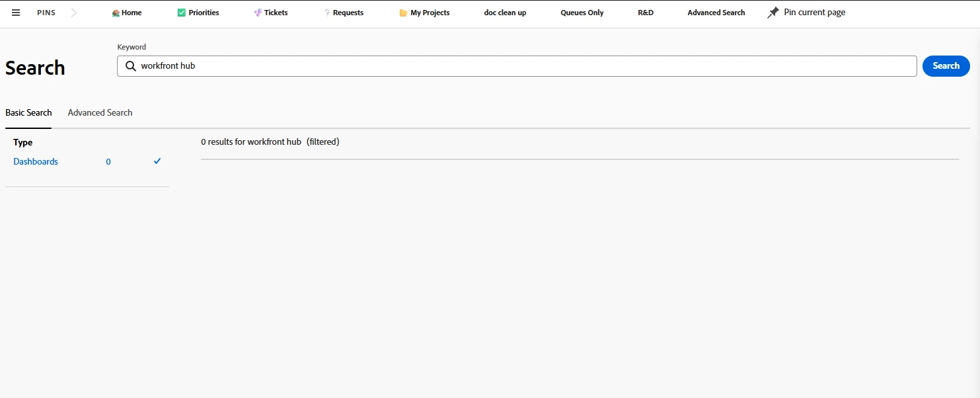Click the purple Tickets pin icon
980x398 pixels.
click(x=258, y=13)
